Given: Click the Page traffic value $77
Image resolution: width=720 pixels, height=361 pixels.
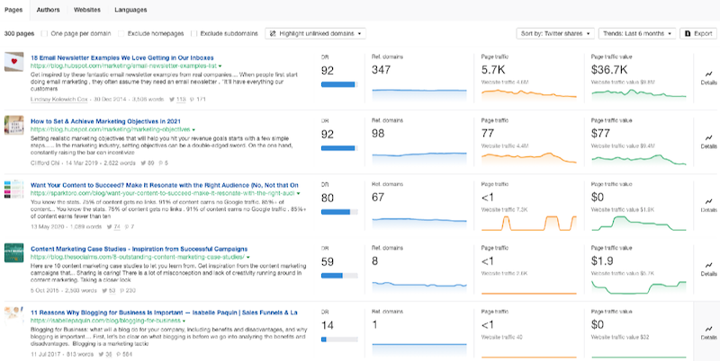Looking at the screenshot, I should tap(600, 134).
